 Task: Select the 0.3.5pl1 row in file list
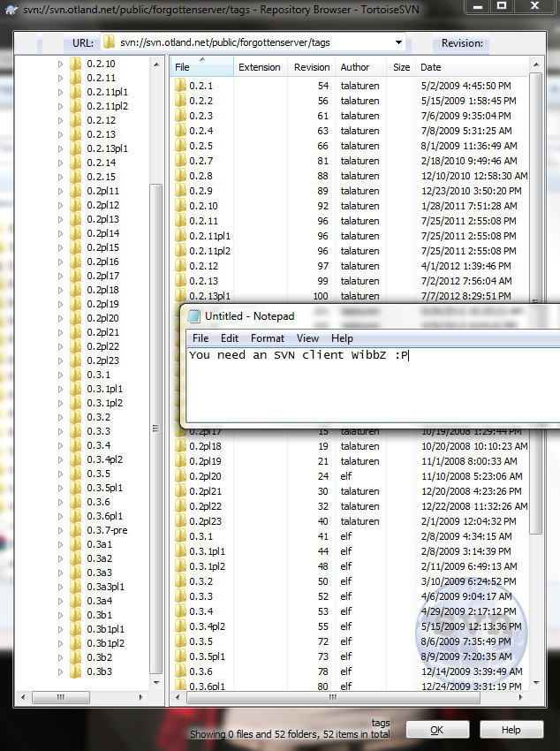351,656
